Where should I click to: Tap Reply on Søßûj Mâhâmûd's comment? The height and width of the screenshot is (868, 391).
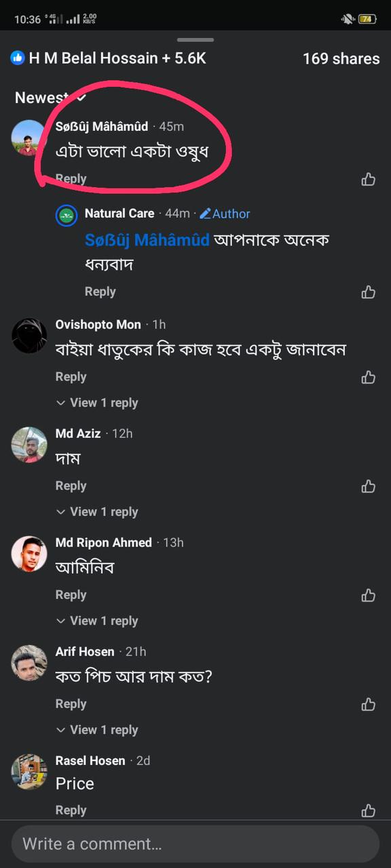71,178
